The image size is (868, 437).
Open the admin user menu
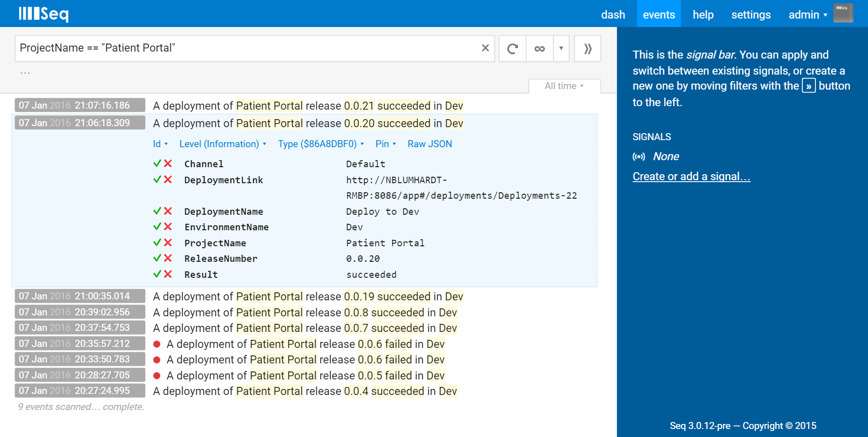click(x=807, y=15)
